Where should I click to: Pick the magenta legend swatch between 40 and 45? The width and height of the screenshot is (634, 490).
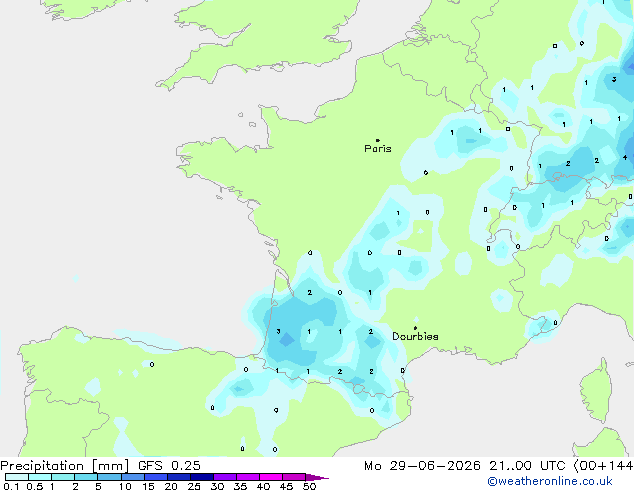pos(271,477)
